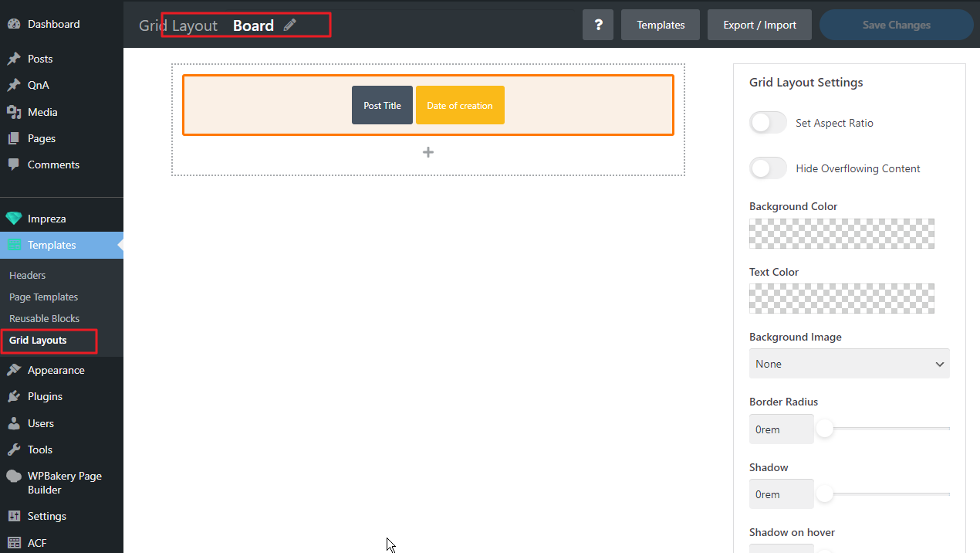Click the Shadow value input field
This screenshot has width=980, height=553.
pyautogui.click(x=781, y=494)
